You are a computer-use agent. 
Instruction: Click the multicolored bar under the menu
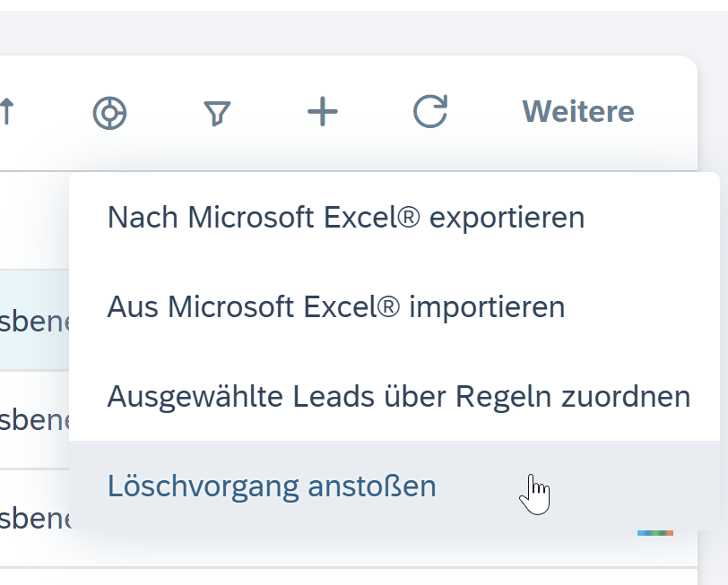point(654,533)
